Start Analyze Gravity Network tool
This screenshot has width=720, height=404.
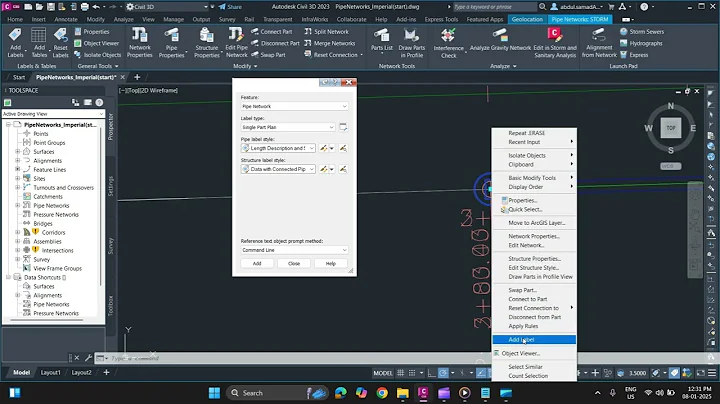tap(500, 39)
